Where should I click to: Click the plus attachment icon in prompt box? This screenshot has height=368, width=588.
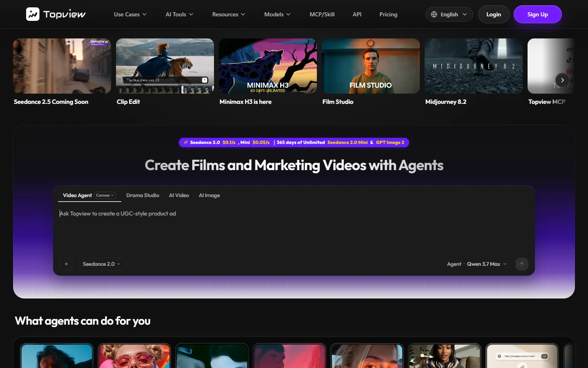[x=66, y=264]
